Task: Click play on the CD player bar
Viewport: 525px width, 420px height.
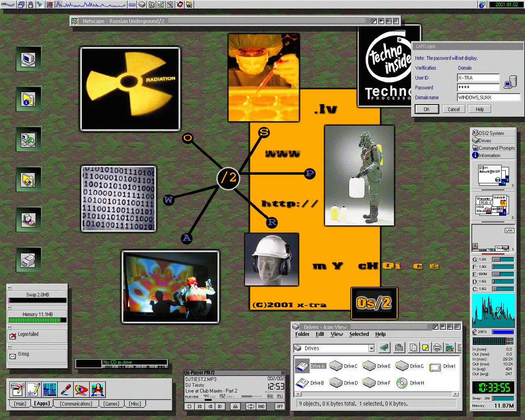Action: point(135,366)
